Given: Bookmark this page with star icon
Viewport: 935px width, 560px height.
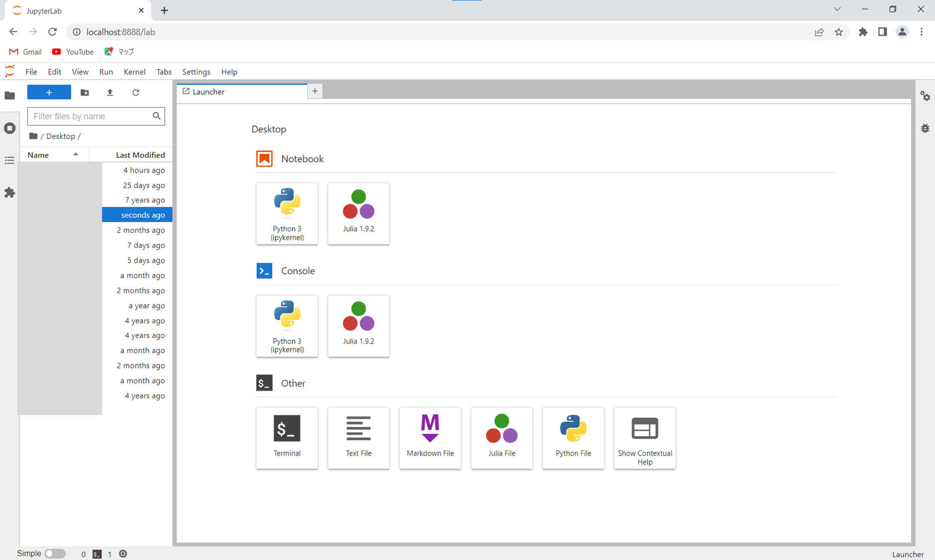Looking at the screenshot, I should click(838, 32).
